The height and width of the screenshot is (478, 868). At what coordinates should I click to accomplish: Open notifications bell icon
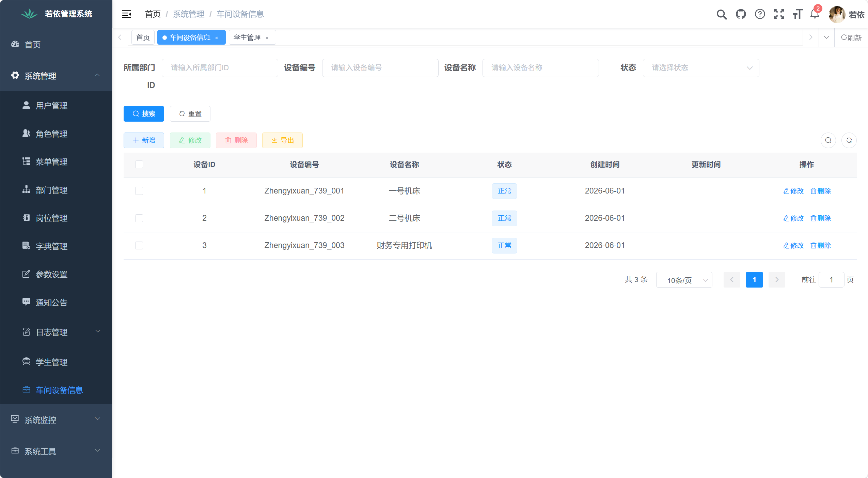tap(815, 14)
